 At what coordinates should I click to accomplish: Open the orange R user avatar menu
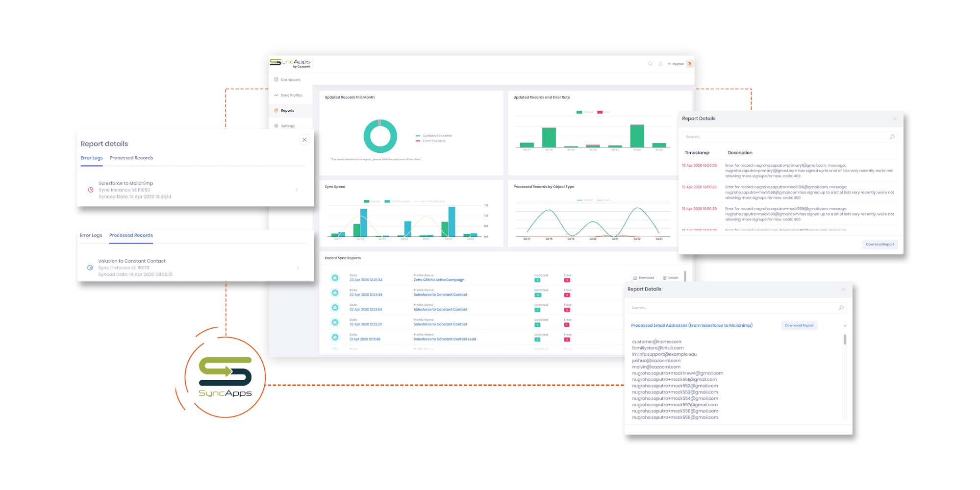[690, 64]
